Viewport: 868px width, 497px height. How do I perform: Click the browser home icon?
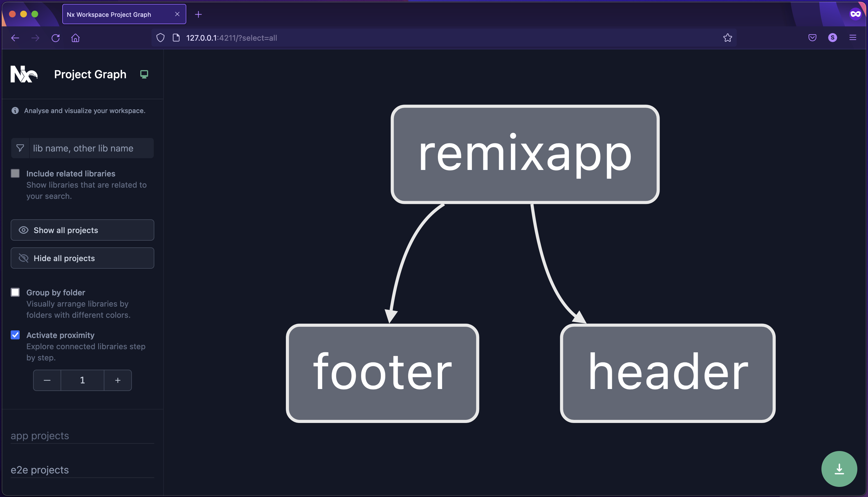[75, 38]
